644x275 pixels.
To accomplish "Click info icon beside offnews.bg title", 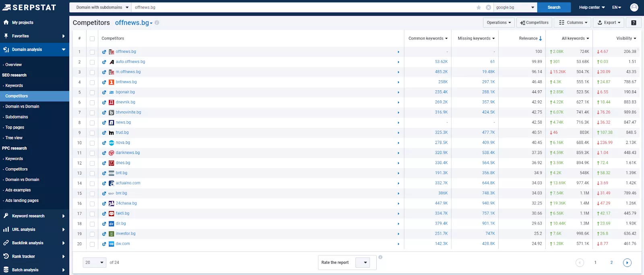I will (x=157, y=23).
